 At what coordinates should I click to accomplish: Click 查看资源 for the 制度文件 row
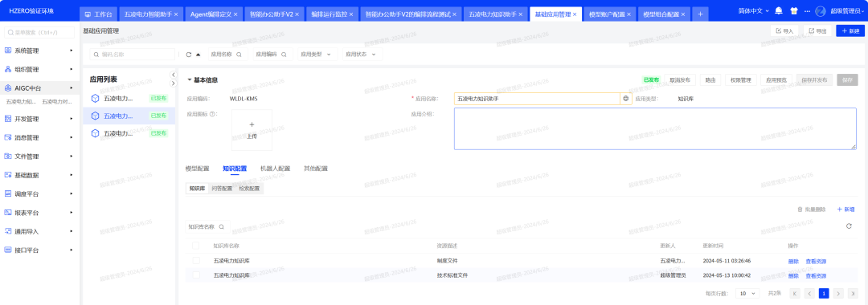pos(816,262)
